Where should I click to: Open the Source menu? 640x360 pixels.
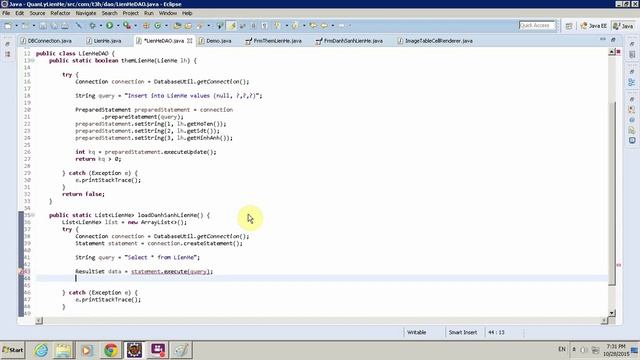(x=37, y=13)
